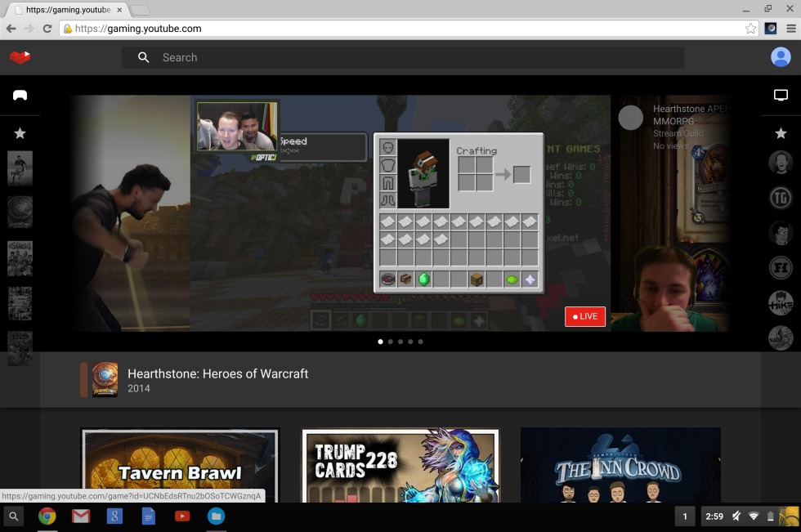Viewport: 801px width, 532px height.
Task: Select the second carousel position dot
Action: (390, 342)
